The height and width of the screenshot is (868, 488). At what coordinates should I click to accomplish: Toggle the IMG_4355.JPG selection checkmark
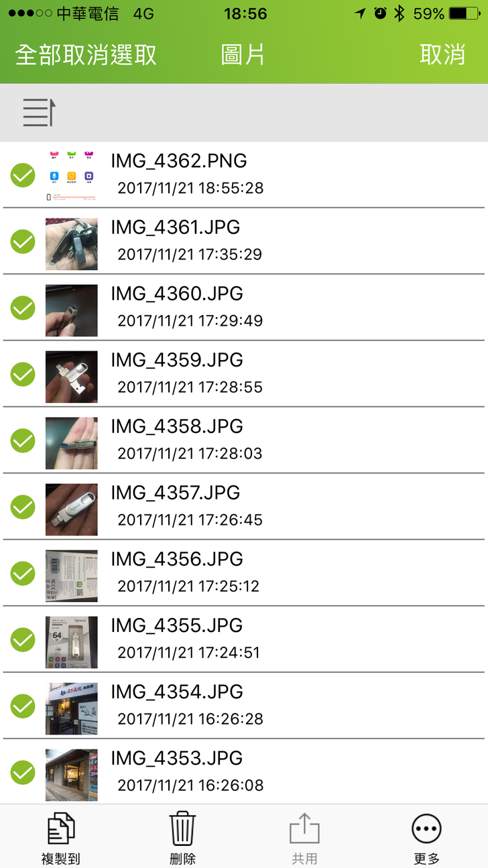point(23,640)
